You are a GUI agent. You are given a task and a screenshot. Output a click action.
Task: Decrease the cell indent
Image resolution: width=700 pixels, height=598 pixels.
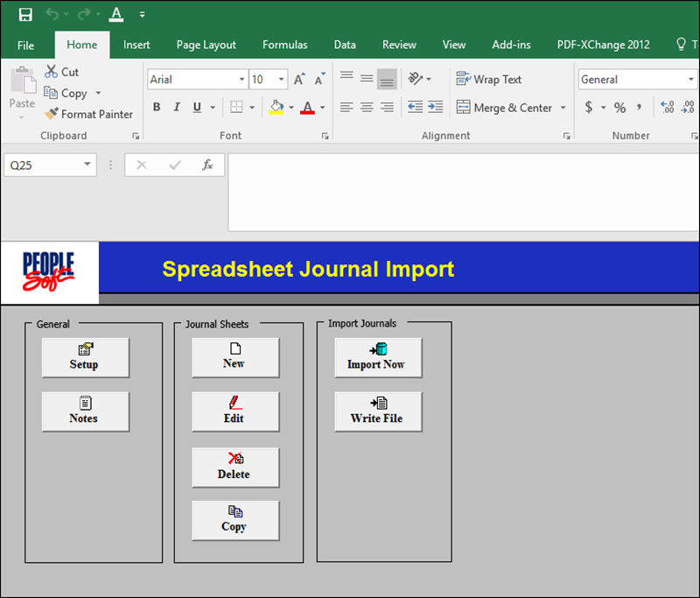[415, 107]
